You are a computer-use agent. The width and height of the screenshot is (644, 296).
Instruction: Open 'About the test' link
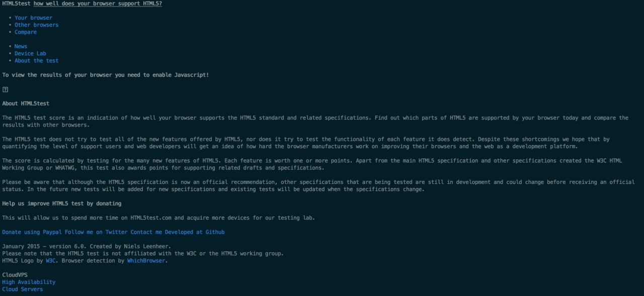click(x=36, y=60)
